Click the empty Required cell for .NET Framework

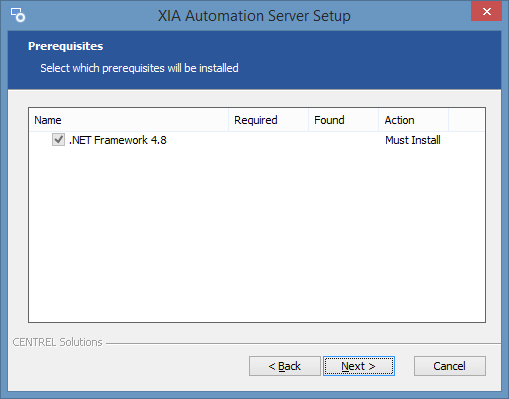coord(268,140)
